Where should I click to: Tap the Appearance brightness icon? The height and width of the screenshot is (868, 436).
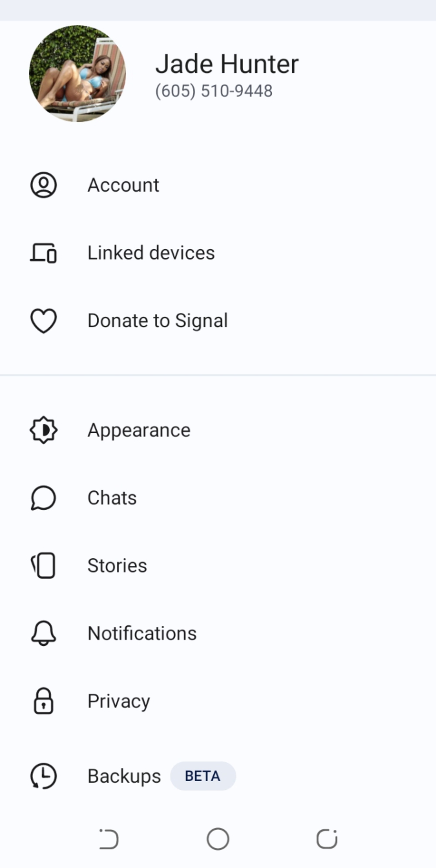(44, 430)
